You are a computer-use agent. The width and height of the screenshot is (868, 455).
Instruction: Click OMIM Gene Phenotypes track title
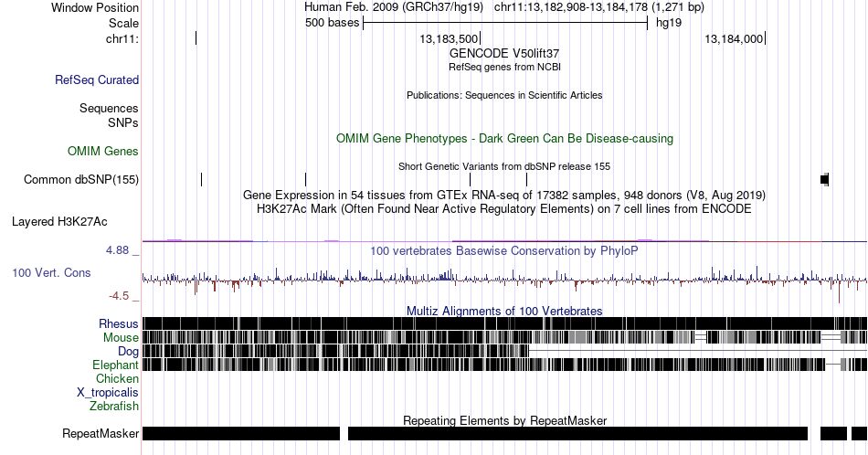(504, 138)
